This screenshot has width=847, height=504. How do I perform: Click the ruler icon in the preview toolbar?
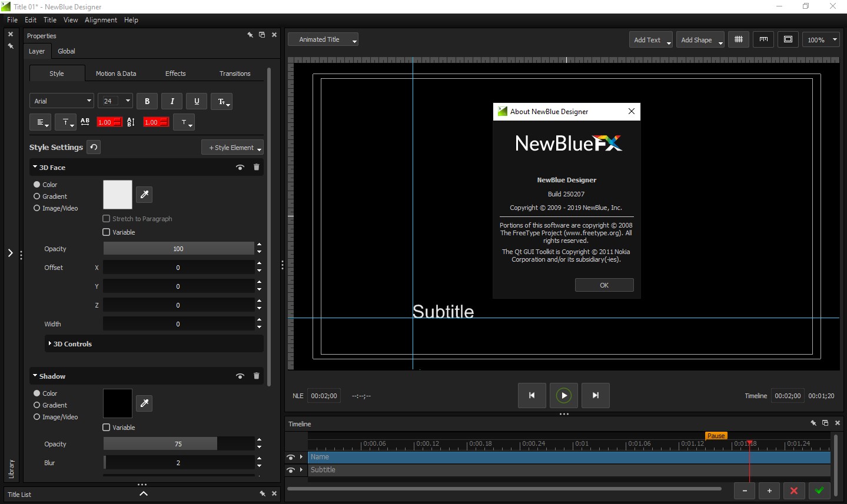click(x=763, y=39)
